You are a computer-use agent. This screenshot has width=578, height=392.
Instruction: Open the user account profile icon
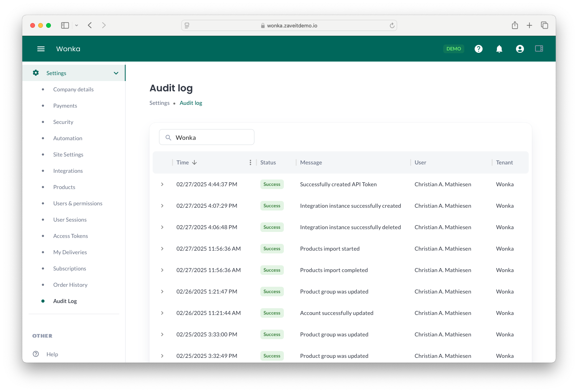[520, 49]
